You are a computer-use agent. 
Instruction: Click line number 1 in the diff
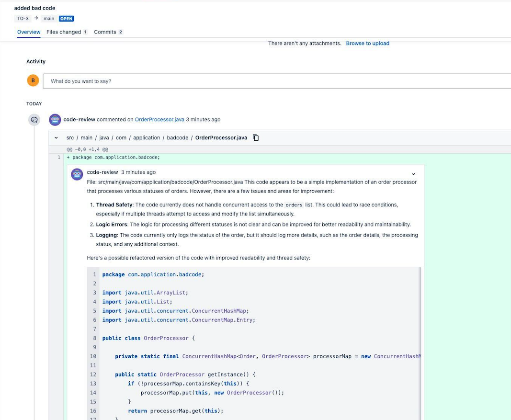58,157
